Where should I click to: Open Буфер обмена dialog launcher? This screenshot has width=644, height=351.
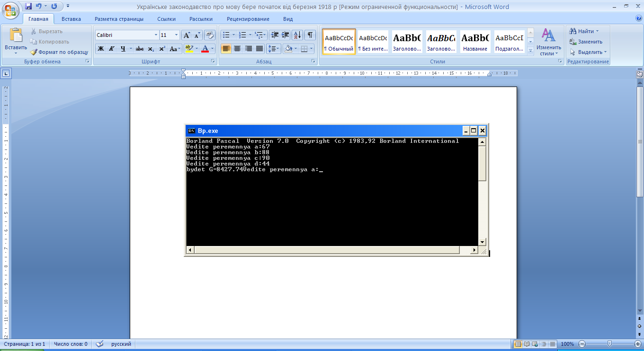click(87, 61)
